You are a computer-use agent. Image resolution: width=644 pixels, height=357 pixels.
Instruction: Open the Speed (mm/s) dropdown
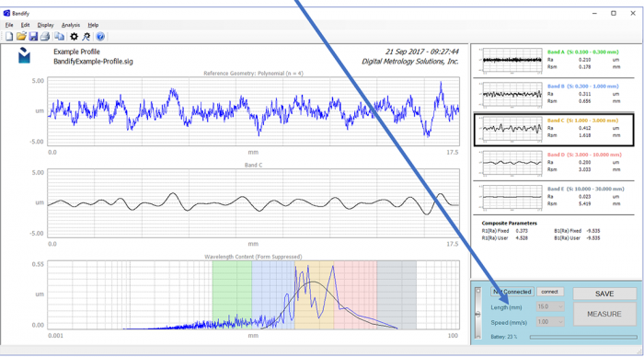click(x=550, y=322)
